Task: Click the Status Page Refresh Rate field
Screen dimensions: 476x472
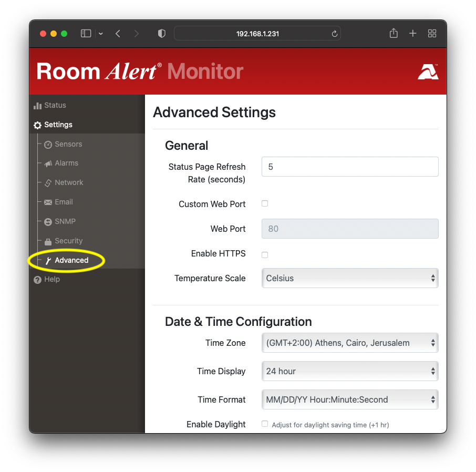Action: coord(349,167)
